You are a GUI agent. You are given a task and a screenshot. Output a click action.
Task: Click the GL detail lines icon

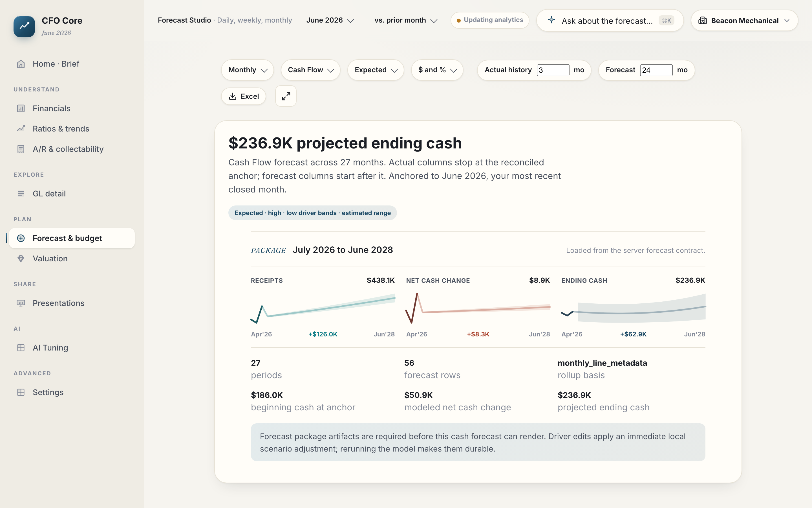(21, 194)
